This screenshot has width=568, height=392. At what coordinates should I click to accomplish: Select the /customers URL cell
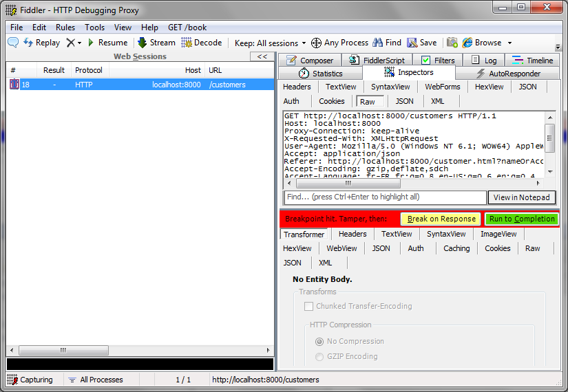(x=227, y=85)
